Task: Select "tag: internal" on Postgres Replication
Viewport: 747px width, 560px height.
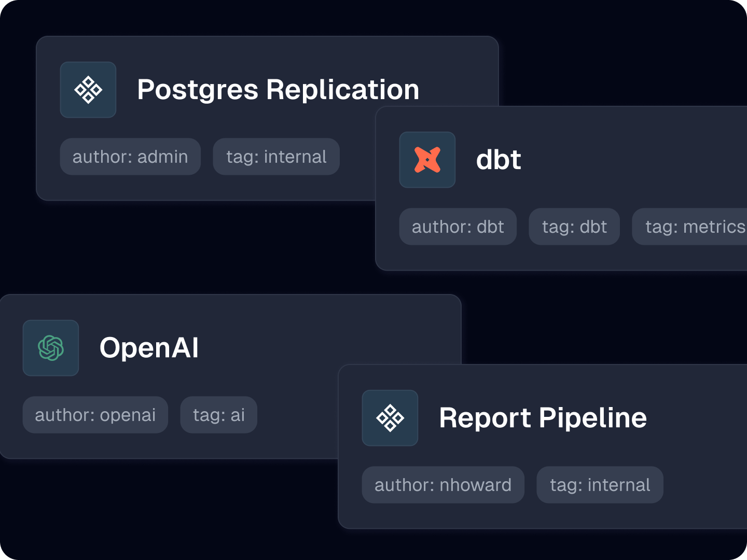Action: (276, 157)
